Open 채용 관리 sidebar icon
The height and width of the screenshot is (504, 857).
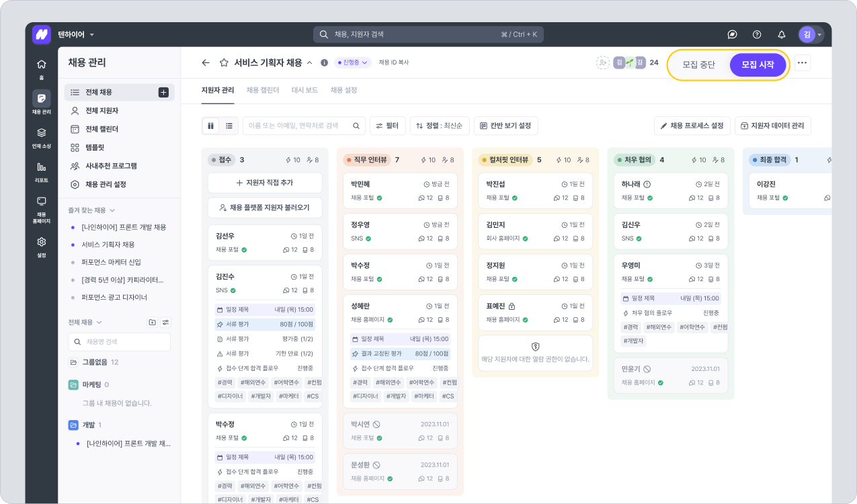coord(42,102)
